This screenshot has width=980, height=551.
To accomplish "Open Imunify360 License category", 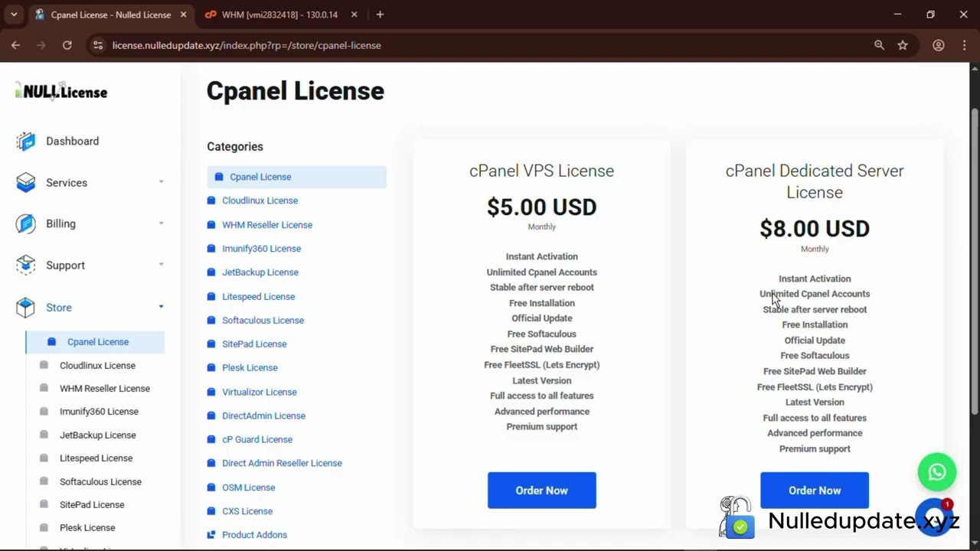I will (x=261, y=249).
